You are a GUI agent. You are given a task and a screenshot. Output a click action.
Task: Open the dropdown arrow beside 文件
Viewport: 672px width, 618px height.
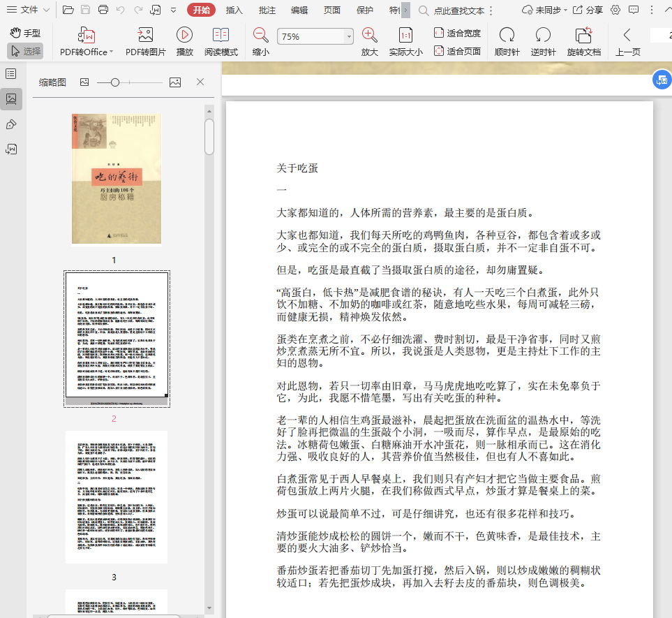[x=46, y=10]
